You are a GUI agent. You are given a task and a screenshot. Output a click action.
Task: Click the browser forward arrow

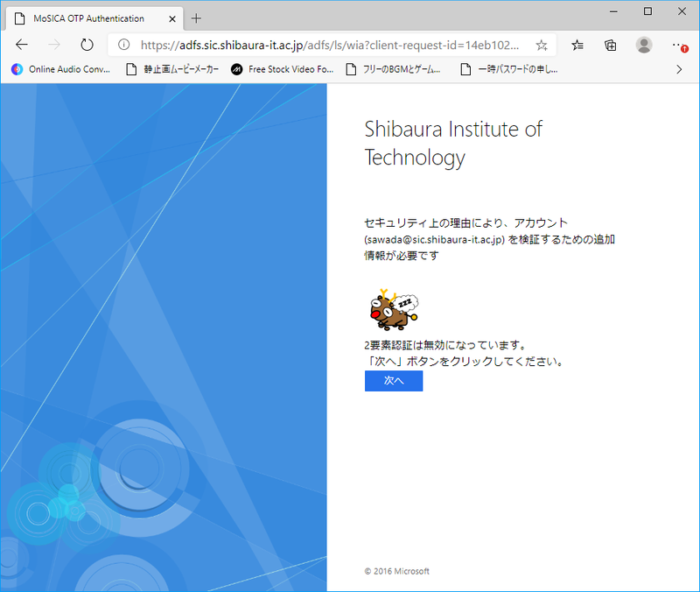[54, 45]
